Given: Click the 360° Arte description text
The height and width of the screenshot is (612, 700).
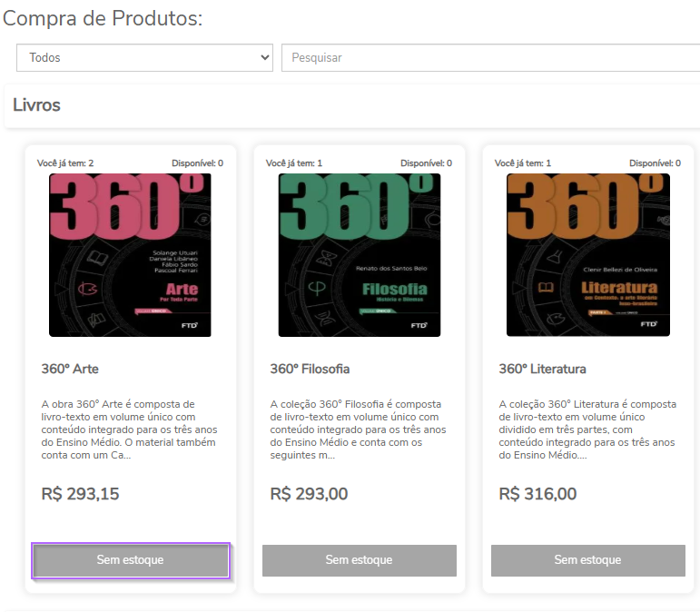Looking at the screenshot, I should pyautogui.click(x=130, y=429).
